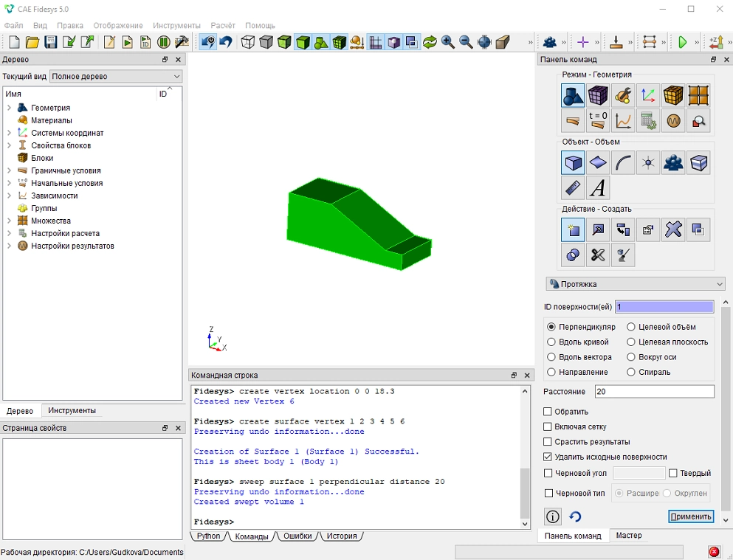
Task: Enable the 'Включая сетку' checkbox
Action: click(548, 426)
